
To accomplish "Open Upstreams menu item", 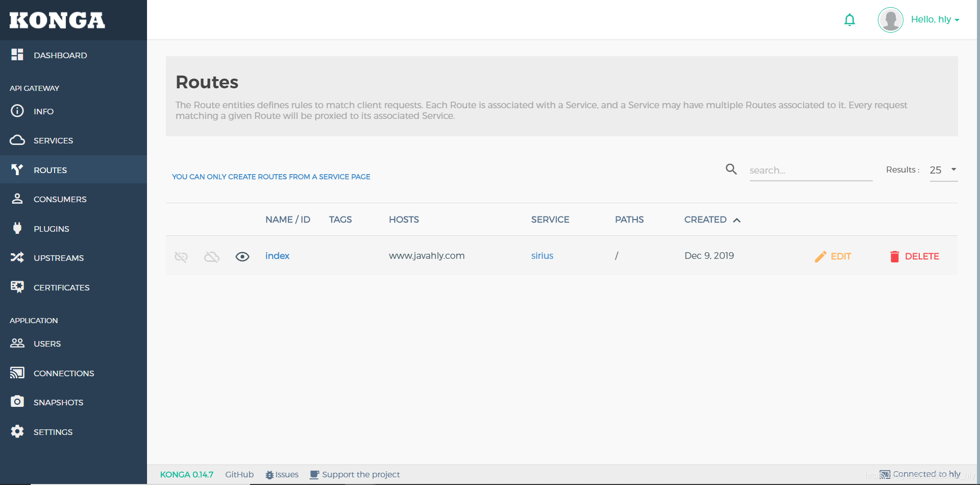I will pos(73,258).
